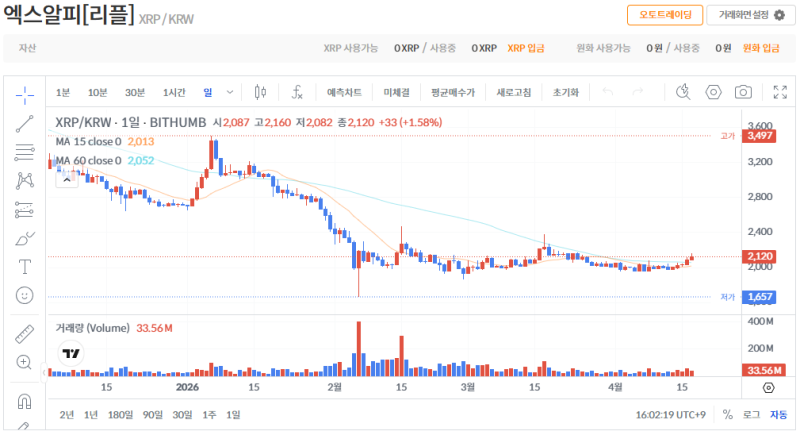Set chart range to 30일
This screenshot has height=435, width=800.
click(182, 415)
